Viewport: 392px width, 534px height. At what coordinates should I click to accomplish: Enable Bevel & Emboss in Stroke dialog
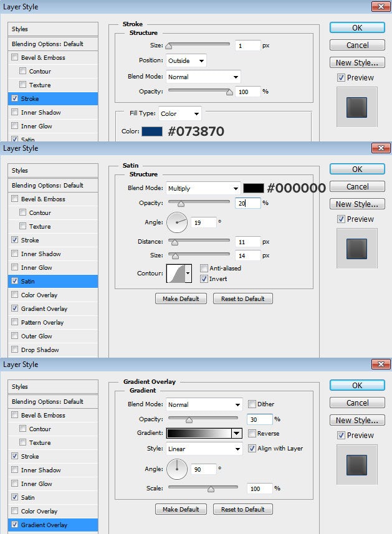click(14, 57)
